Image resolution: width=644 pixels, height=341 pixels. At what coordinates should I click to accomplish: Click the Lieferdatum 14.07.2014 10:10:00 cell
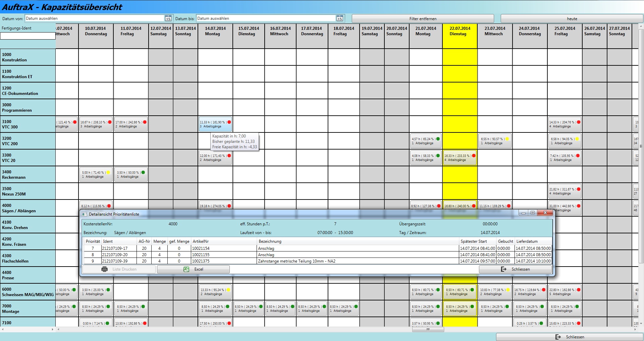(x=533, y=261)
